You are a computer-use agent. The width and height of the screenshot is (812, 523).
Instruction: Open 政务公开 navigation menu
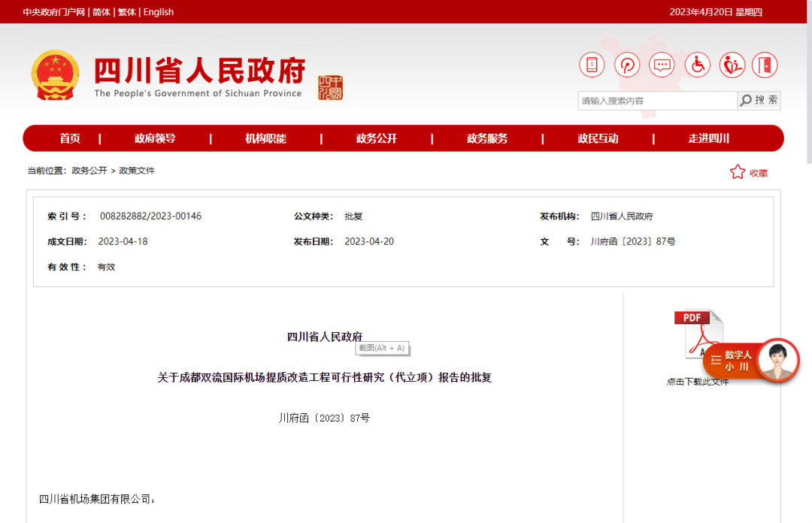coord(377,138)
